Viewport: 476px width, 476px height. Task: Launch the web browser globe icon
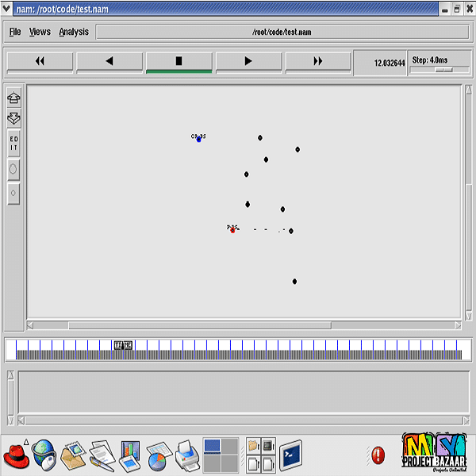pos(44,454)
